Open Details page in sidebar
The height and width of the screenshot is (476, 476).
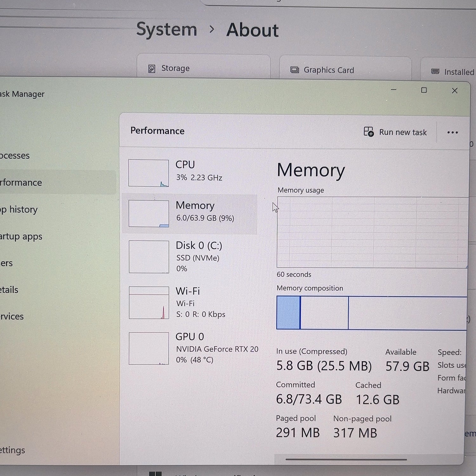tap(9, 290)
